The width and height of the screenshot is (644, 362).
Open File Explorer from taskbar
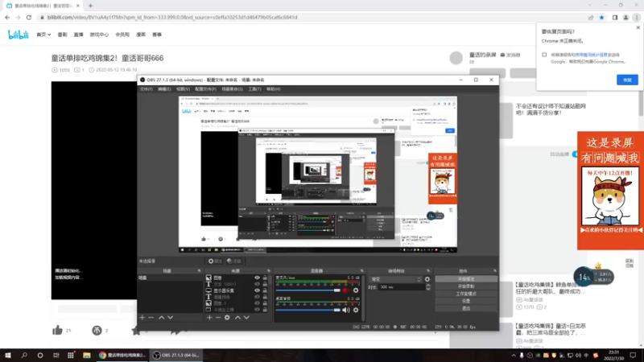pos(87,355)
